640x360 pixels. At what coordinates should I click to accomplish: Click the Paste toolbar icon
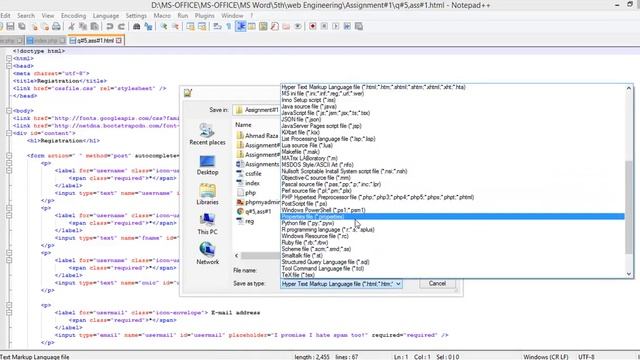pos(95,27)
